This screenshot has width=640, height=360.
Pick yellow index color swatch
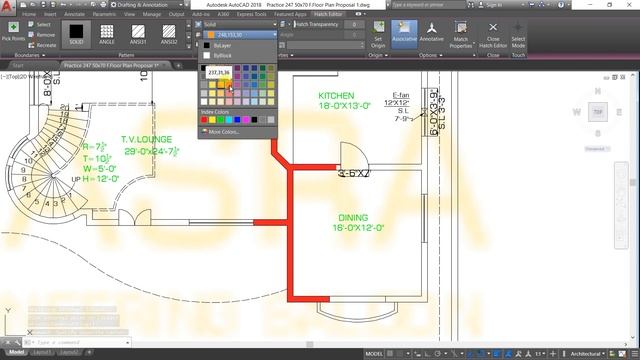[212, 120]
